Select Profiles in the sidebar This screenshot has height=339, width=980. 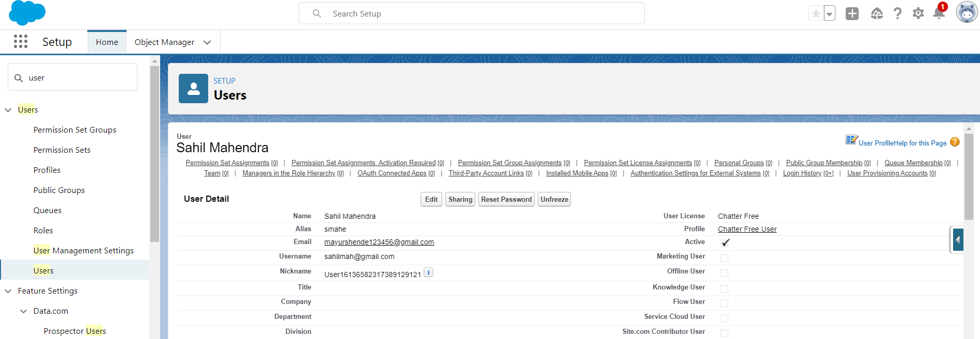click(47, 170)
